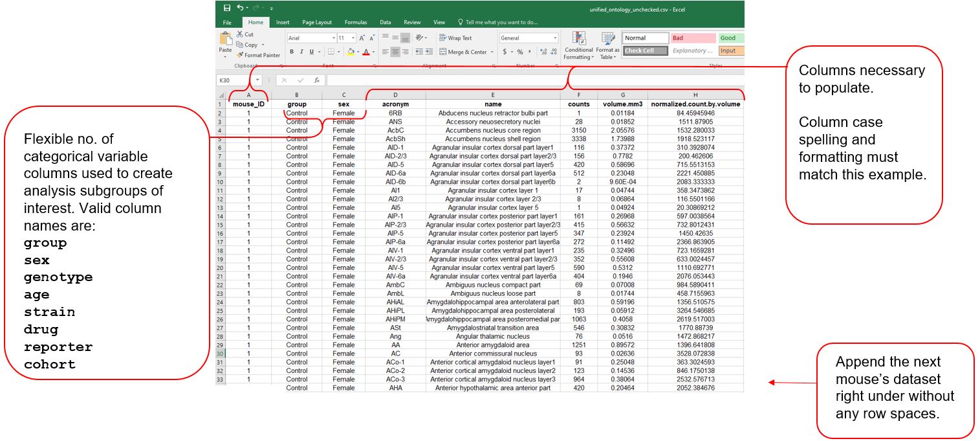The height and width of the screenshot is (441, 980).
Task: Open Conditional Formatting
Action: coord(578,45)
